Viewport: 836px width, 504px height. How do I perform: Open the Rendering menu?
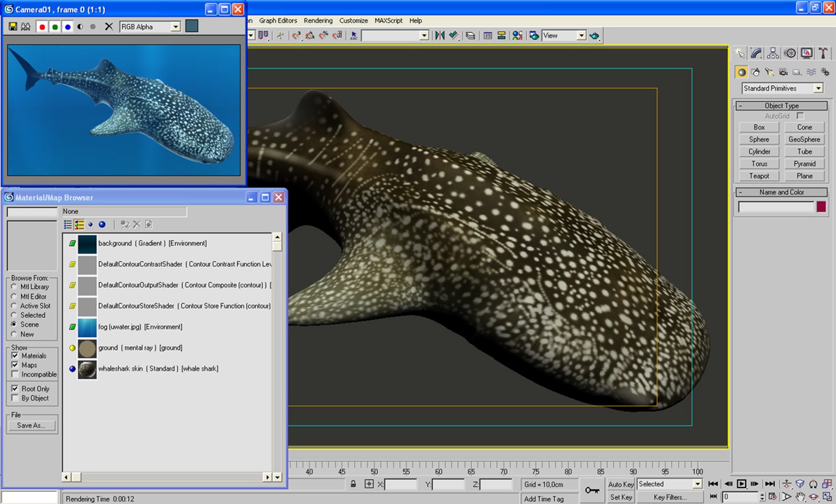318,21
